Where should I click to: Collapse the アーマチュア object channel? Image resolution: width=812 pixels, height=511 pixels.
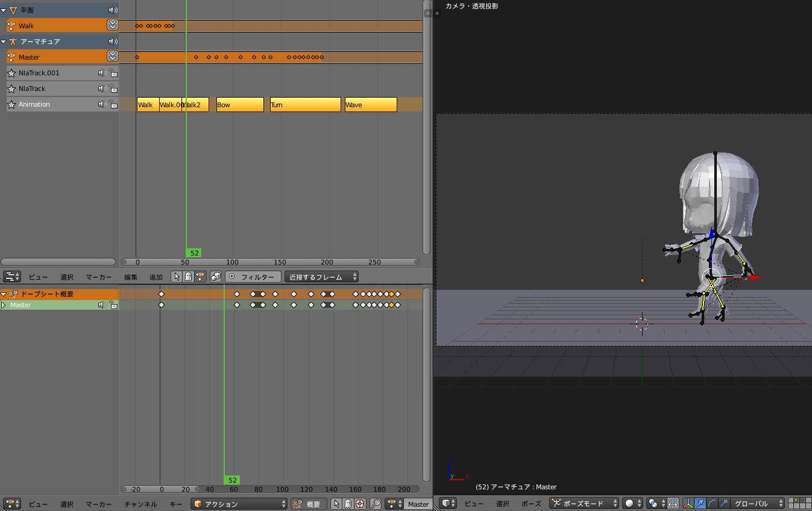4,42
